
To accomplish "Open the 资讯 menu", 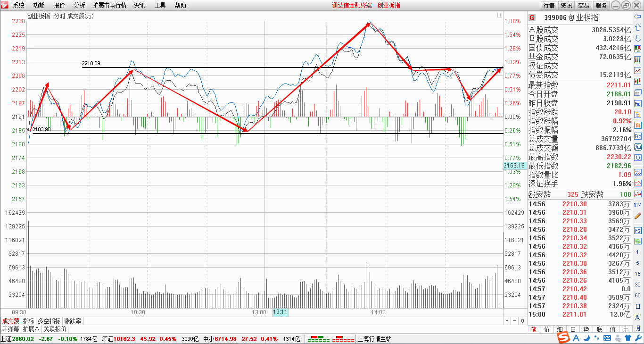I will point(140,5).
